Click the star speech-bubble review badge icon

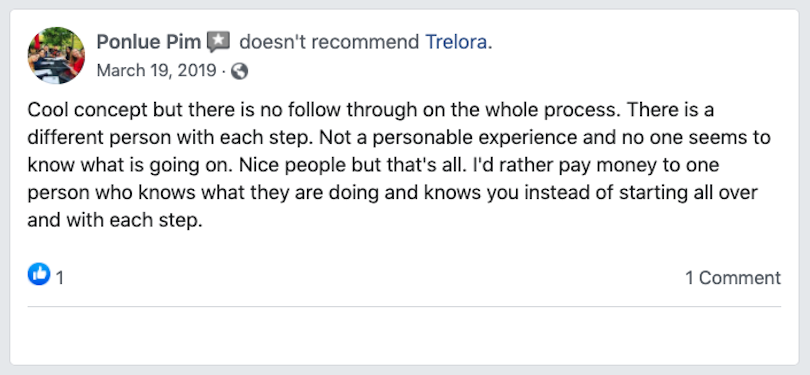pyautogui.click(x=219, y=42)
